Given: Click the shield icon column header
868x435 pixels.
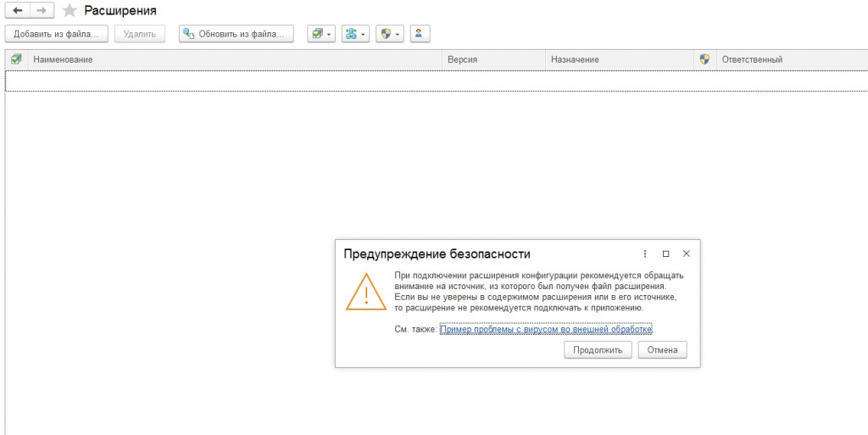Looking at the screenshot, I should click(x=704, y=59).
